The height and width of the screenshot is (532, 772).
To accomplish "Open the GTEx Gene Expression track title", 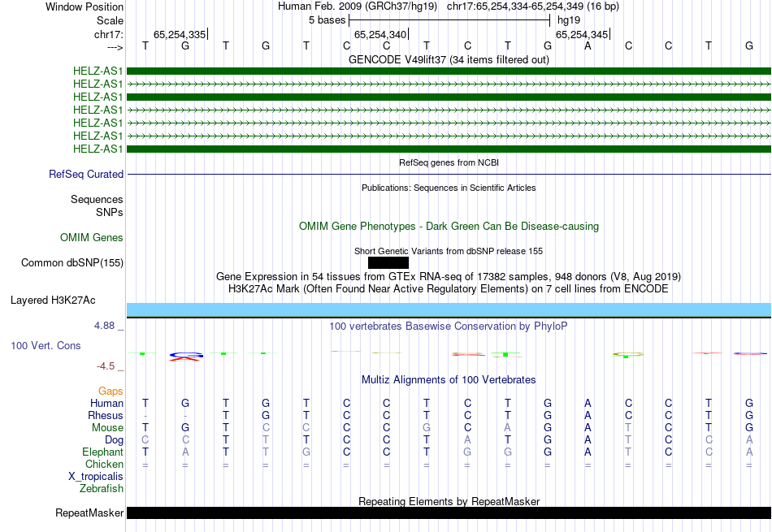I will pos(449,277).
